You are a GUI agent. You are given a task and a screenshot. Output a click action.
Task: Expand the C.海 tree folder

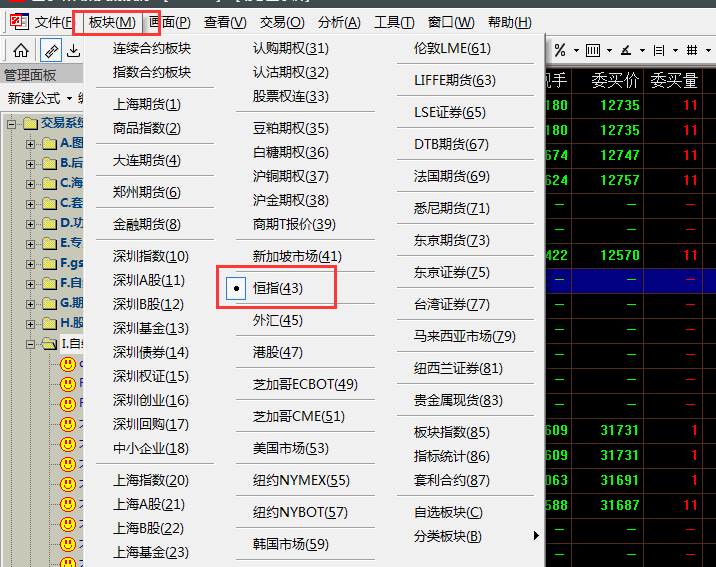(x=30, y=184)
